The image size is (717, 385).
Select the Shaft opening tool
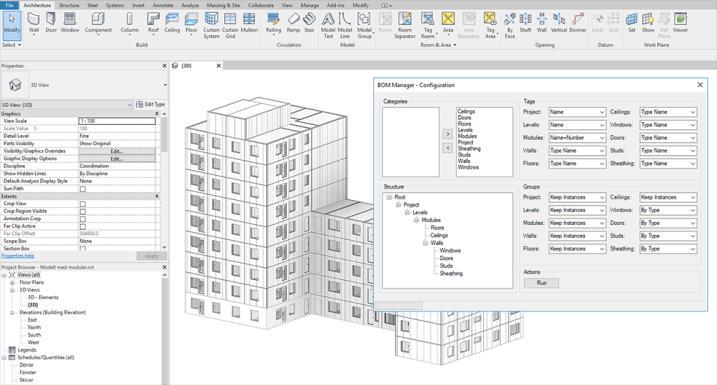pyautogui.click(x=525, y=23)
